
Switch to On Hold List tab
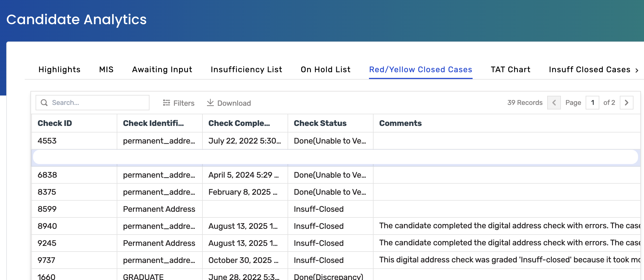(325, 70)
